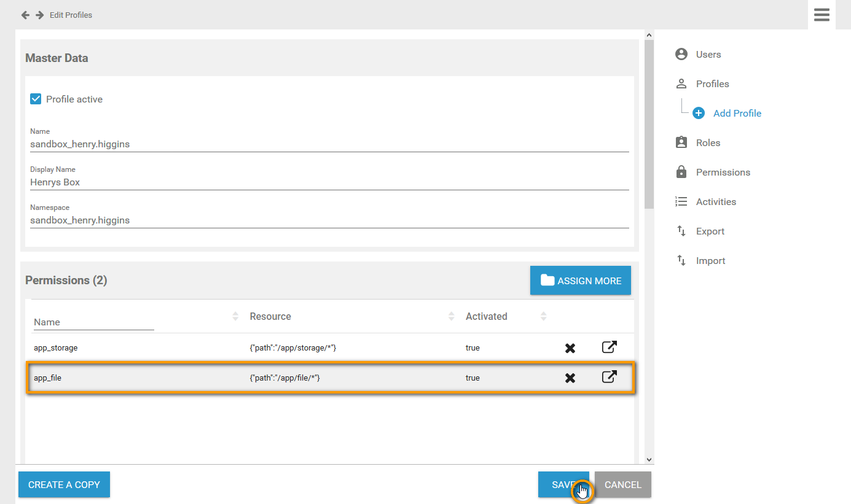Sort permissions by Activated column
This screenshot has height=504, width=851.
coord(543,316)
